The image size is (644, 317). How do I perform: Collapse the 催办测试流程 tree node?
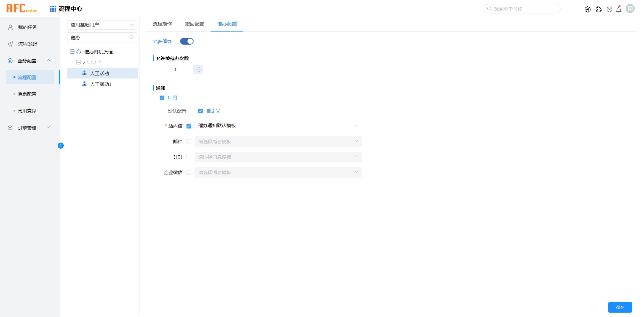72,52
